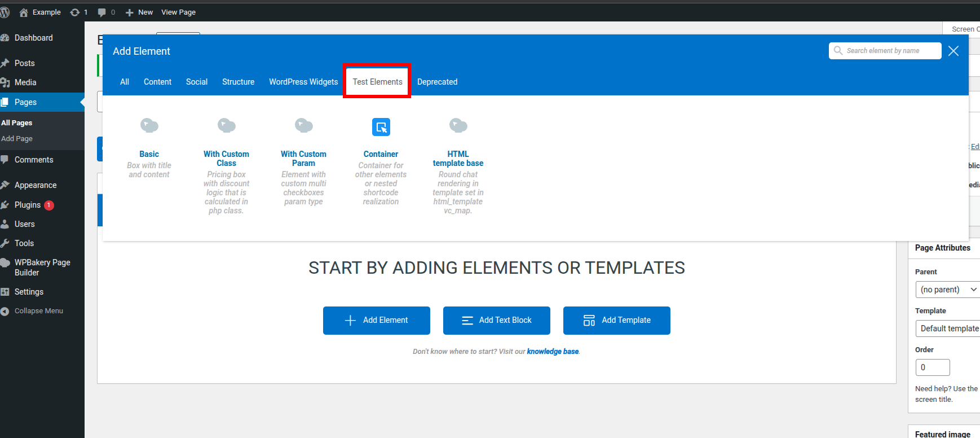Focus the Search element by name field
This screenshot has height=438, width=980.
click(885, 51)
